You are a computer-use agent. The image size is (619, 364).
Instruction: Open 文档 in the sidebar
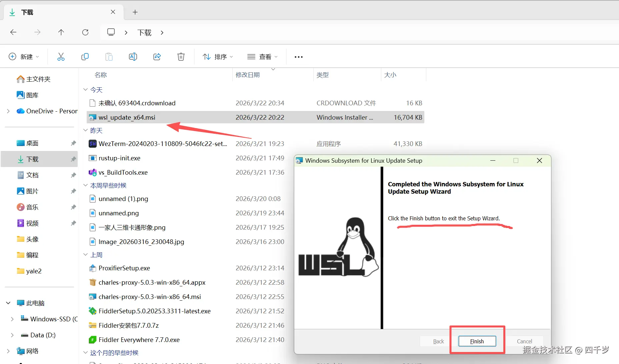point(28,175)
